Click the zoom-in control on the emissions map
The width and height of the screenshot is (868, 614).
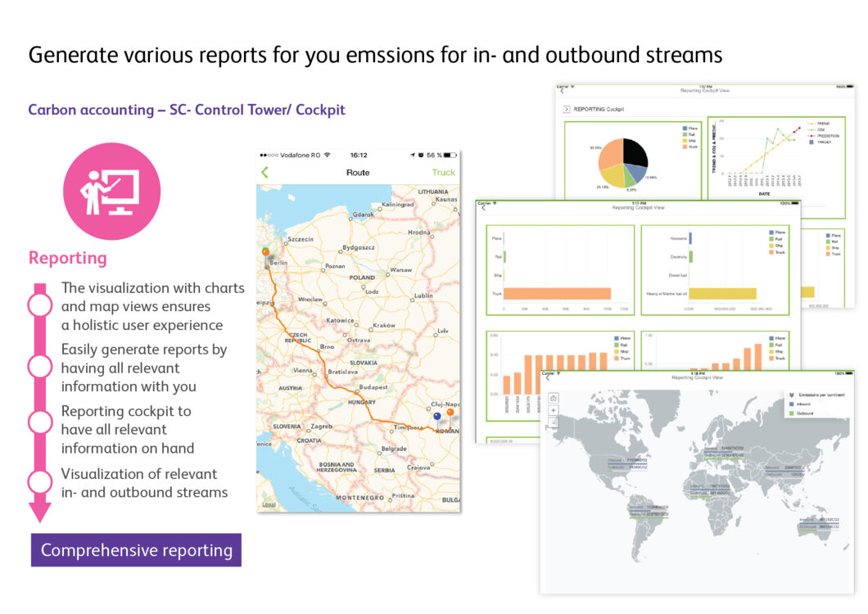(554, 411)
